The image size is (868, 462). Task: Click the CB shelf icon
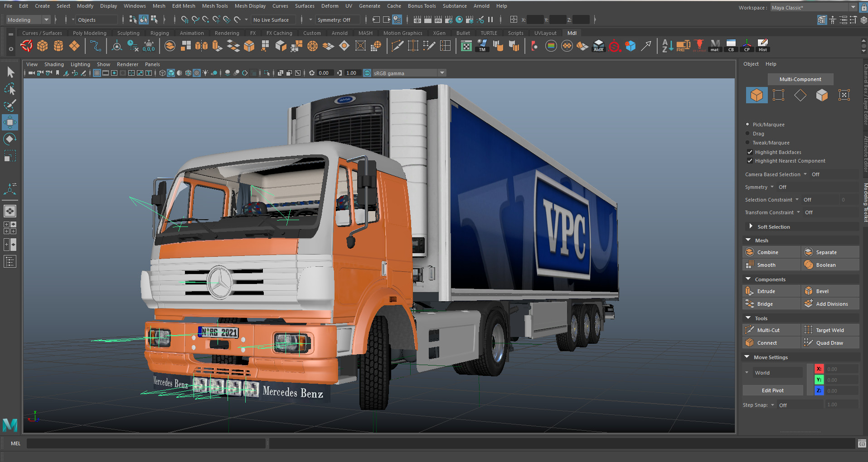(x=731, y=46)
